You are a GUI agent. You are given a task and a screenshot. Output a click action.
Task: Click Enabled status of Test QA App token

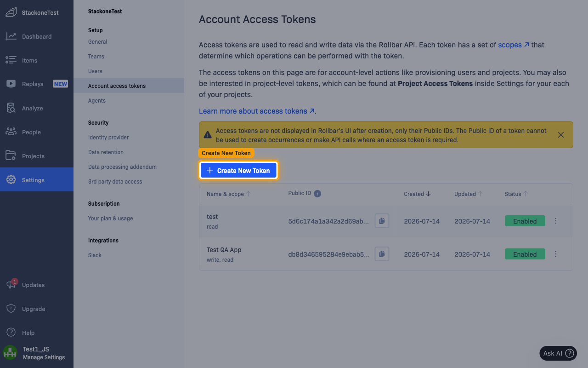click(525, 254)
